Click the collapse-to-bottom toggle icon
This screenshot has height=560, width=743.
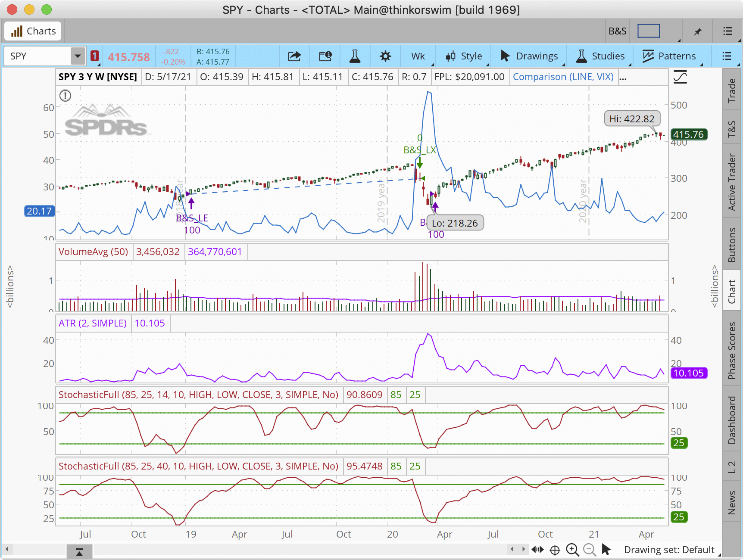79,552
